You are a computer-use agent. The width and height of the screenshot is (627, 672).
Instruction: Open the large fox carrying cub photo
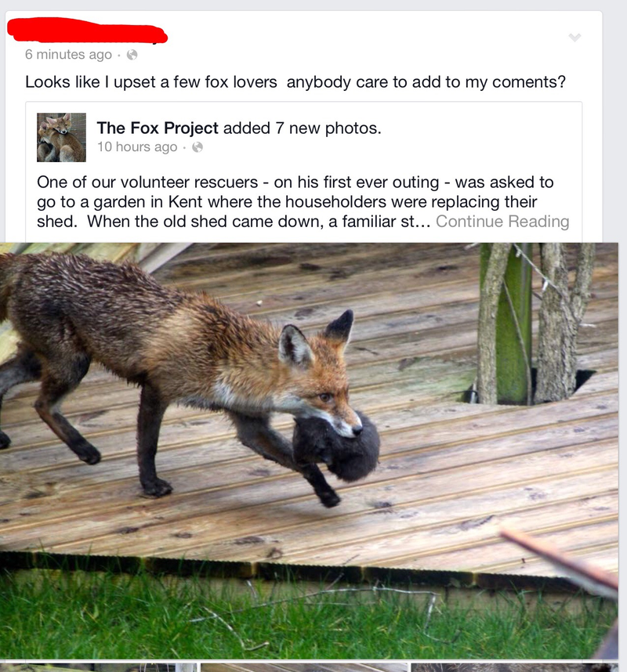[x=309, y=451]
